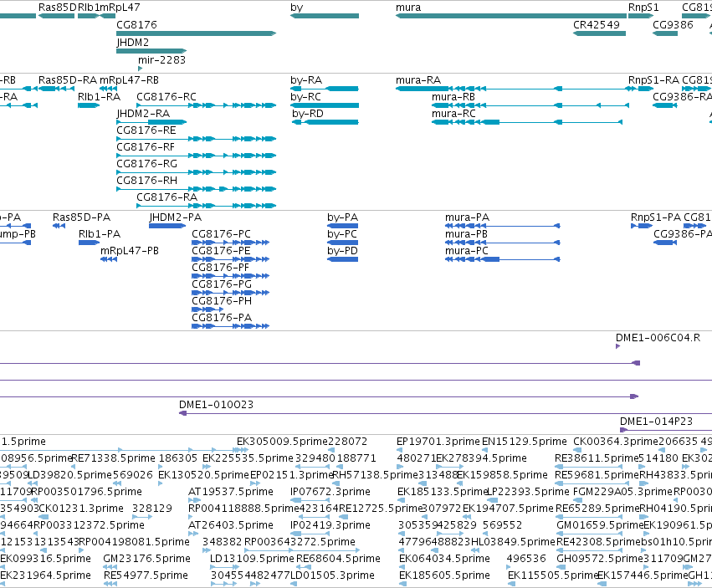Select the mura-PB protein feature
Screen dimensions: 712x588
click(x=503, y=243)
